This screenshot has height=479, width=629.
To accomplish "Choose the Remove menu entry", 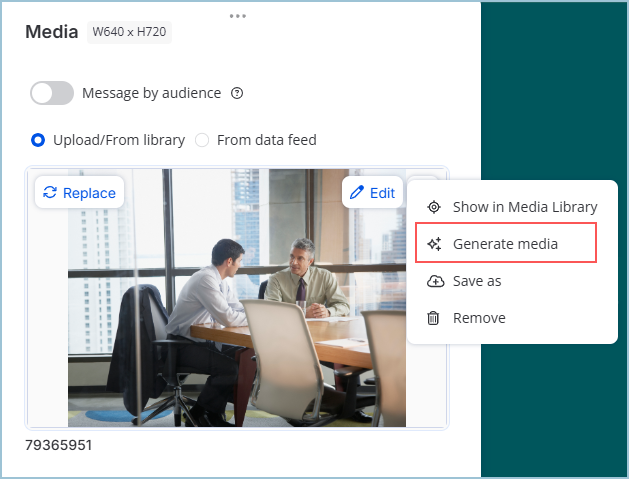I will [x=479, y=318].
